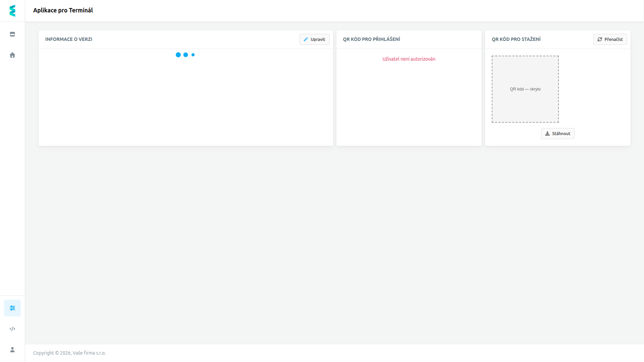This screenshot has height=362, width=644.
Task: Click the app logo in the sidebar
Action: 12,11
